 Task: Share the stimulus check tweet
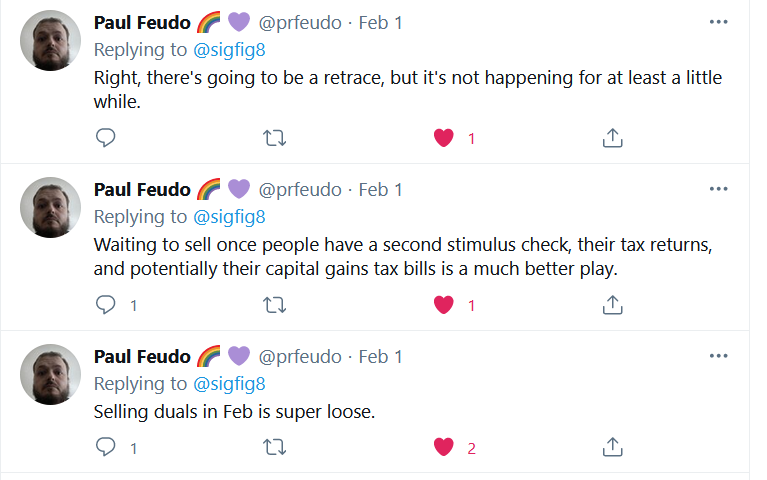(x=613, y=305)
